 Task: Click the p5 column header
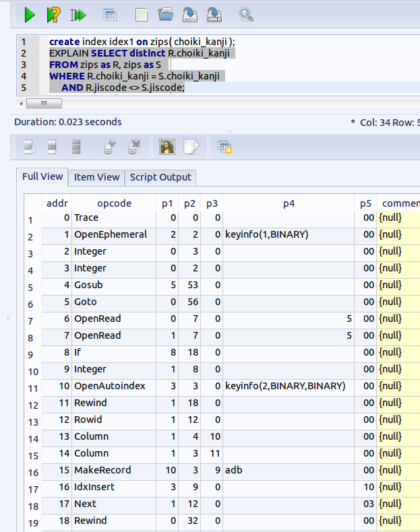point(365,203)
